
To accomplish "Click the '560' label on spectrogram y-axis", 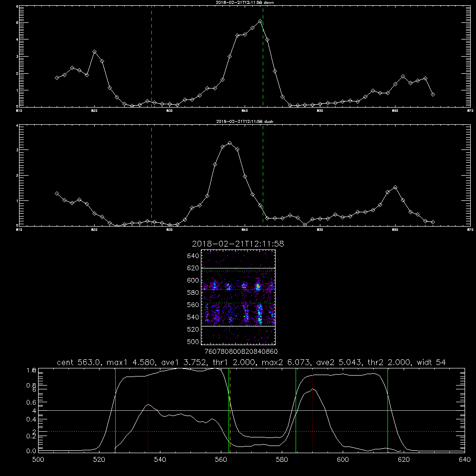I will click(193, 305).
